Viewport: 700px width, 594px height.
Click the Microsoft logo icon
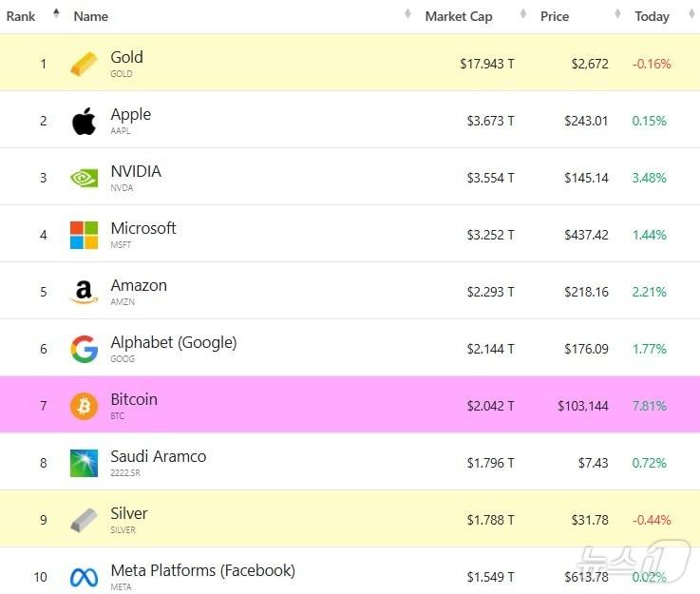pos(84,235)
